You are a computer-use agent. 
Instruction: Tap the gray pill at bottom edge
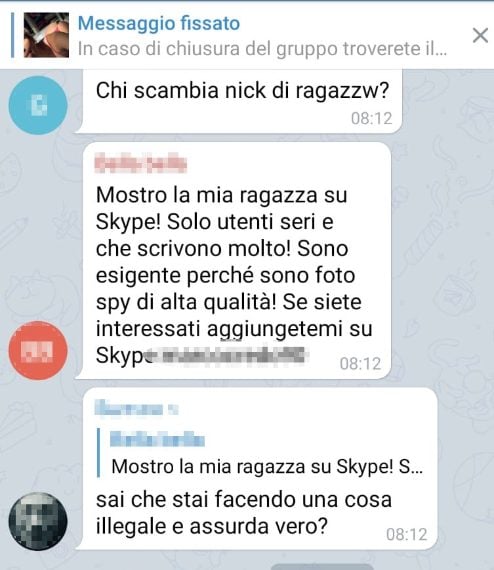[x=322, y=567]
